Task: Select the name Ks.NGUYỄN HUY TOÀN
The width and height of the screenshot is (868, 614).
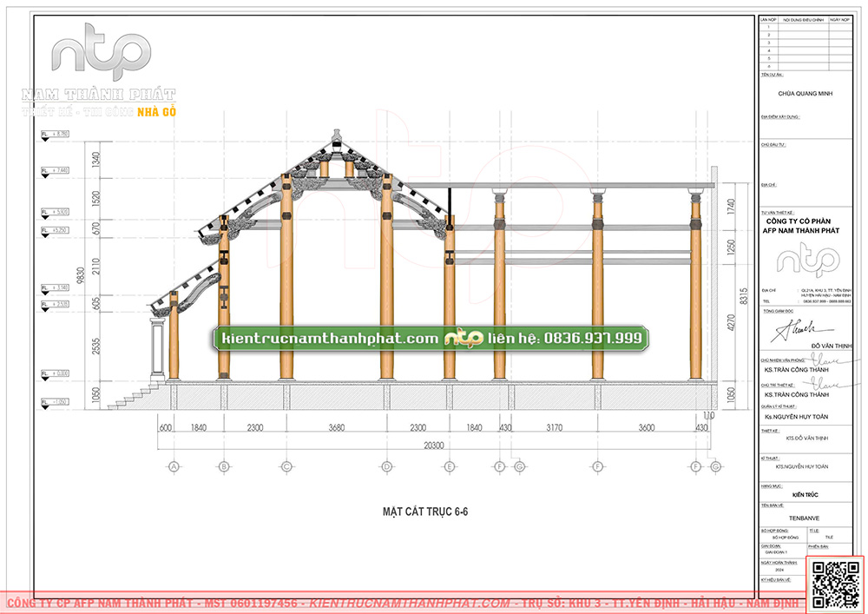Action: (x=796, y=417)
